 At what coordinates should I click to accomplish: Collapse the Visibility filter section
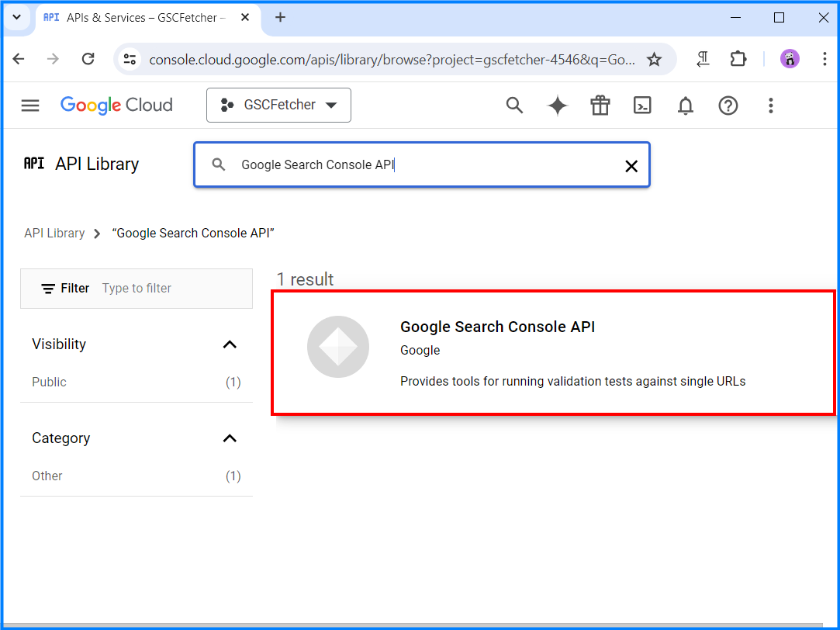click(x=230, y=344)
